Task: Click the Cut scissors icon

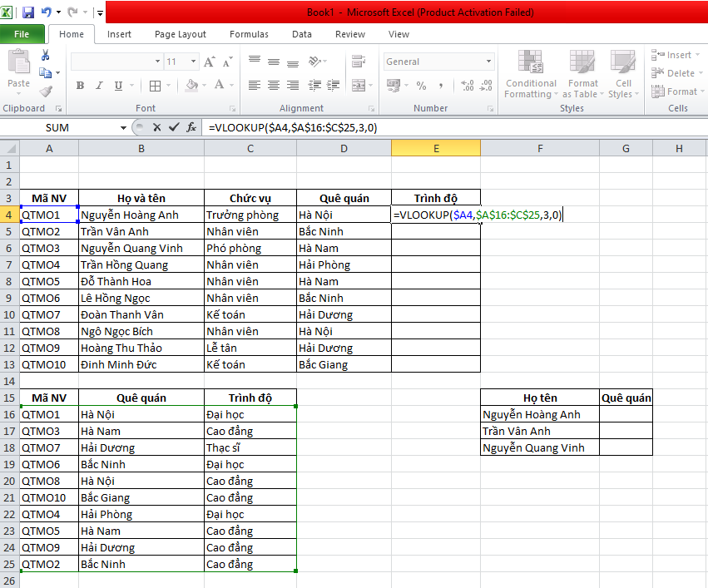Action: [45, 55]
